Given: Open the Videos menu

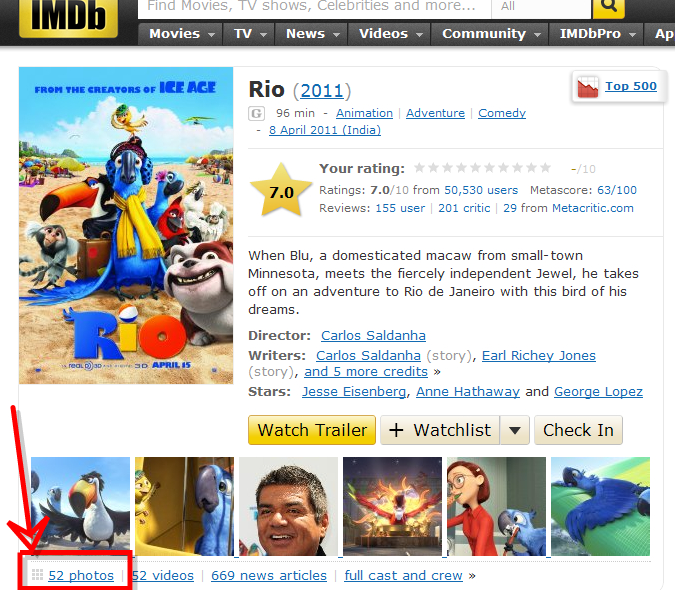Looking at the screenshot, I should coord(390,34).
